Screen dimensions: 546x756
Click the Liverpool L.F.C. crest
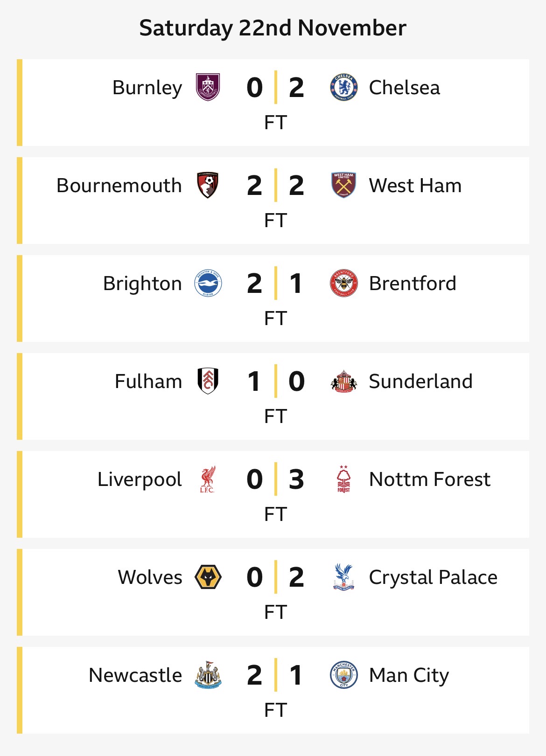(x=208, y=479)
